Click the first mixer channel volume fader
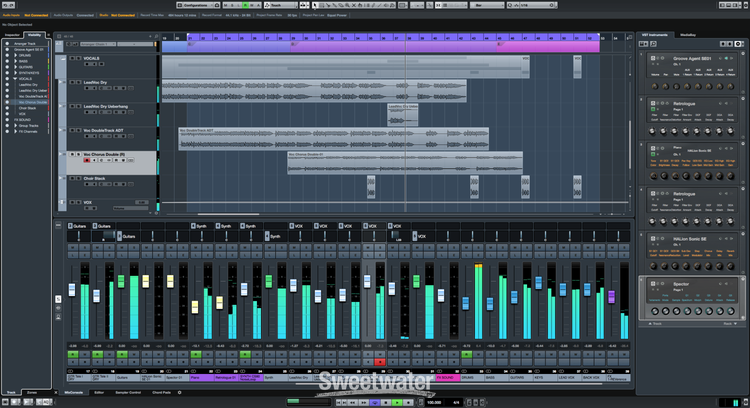750x408 pixels. tap(72, 290)
